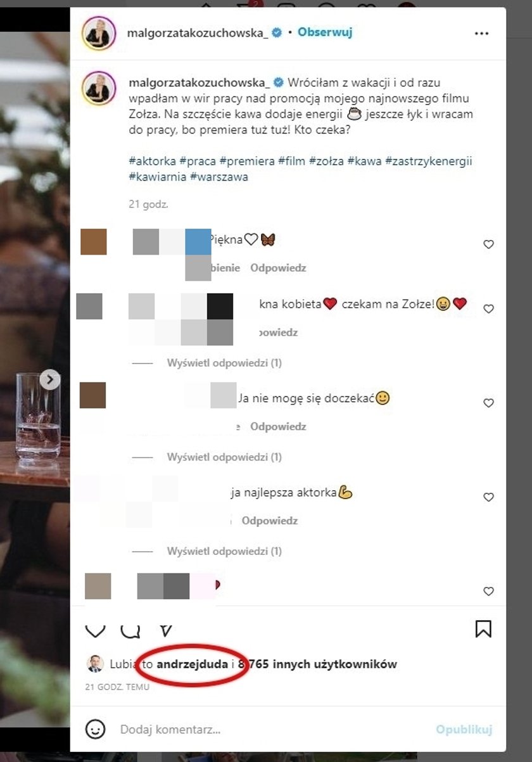Like the 'Piękna' comment with heart

click(x=488, y=244)
